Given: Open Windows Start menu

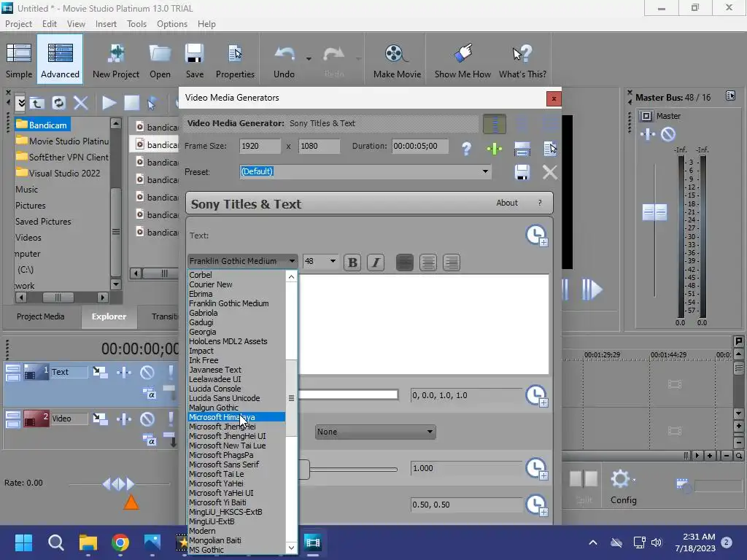Looking at the screenshot, I should point(23,542).
